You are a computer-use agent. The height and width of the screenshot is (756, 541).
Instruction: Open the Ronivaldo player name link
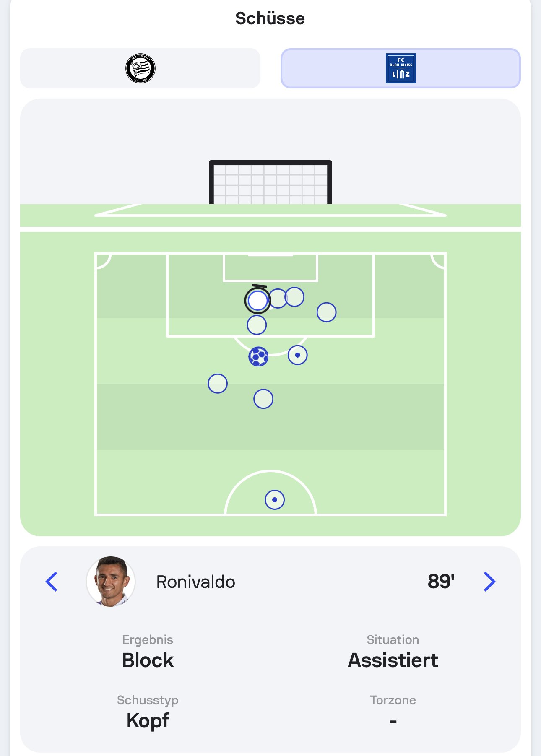click(x=195, y=582)
